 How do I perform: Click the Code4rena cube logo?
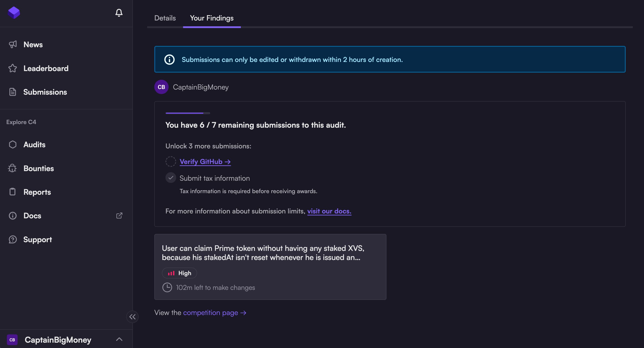click(14, 12)
